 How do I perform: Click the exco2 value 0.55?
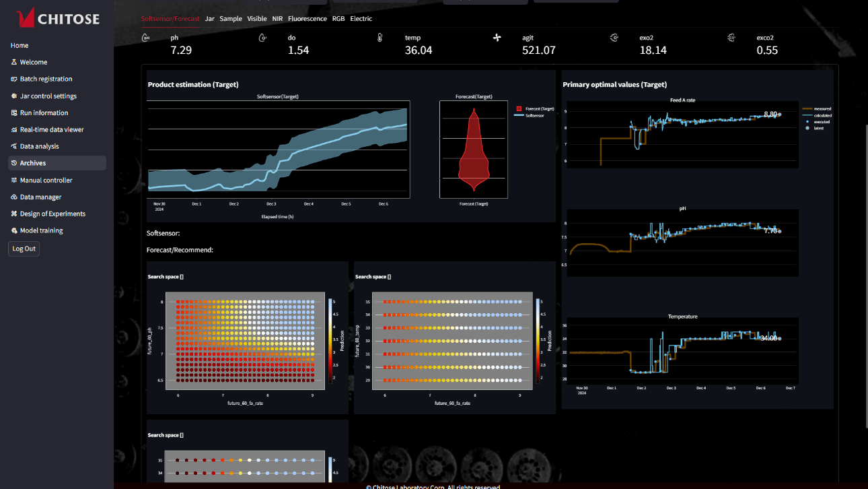[x=767, y=51]
